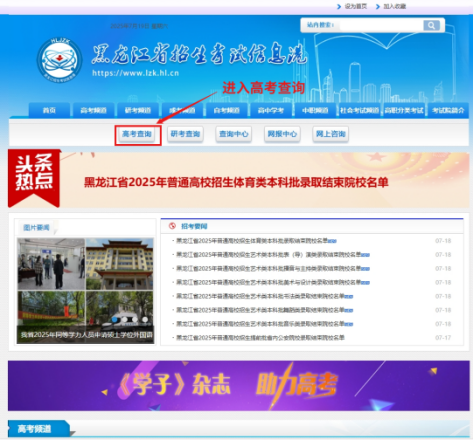Click the 高考查询 button
This screenshot has width=473, height=440.
pos(137,134)
